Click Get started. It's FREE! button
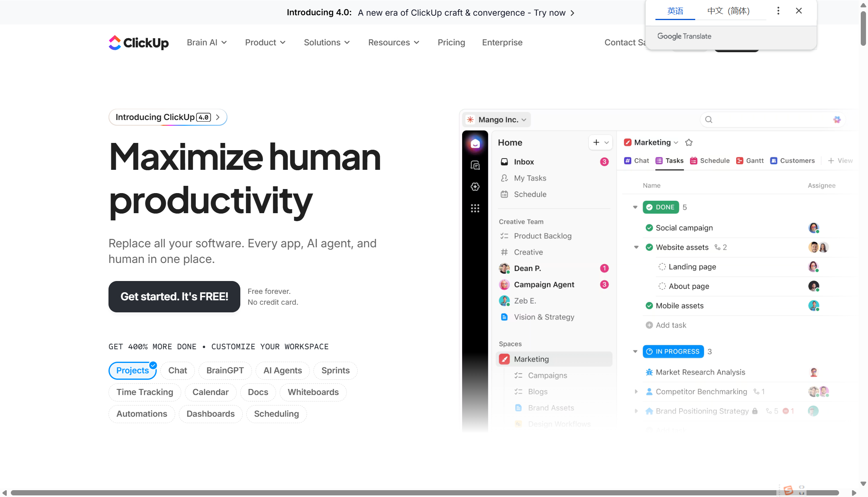This screenshot has height=497, width=868. click(x=174, y=297)
